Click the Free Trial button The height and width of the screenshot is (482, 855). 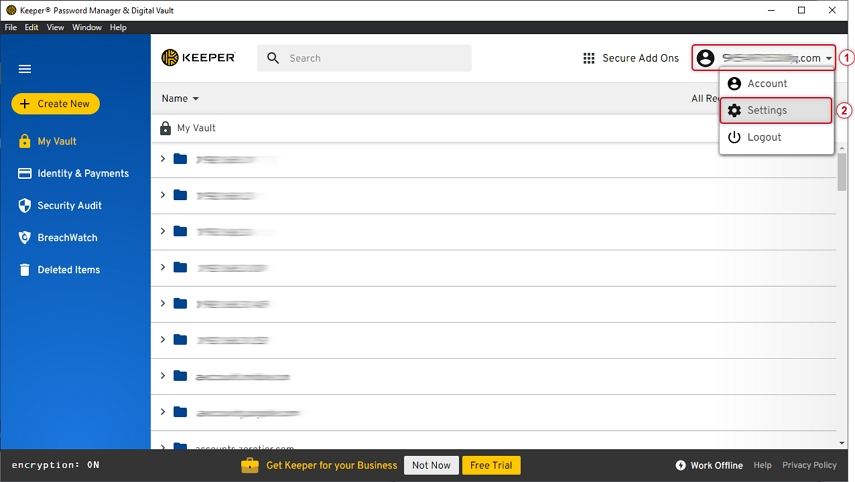(x=491, y=465)
